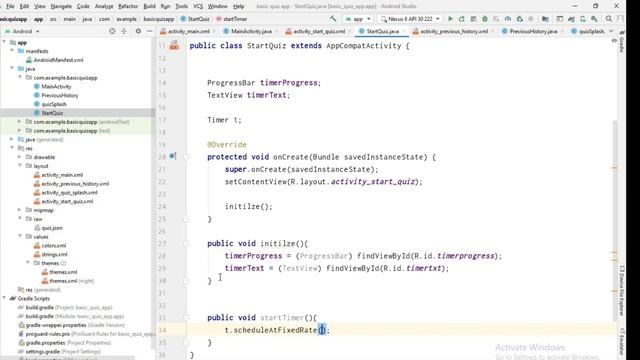This screenshot has width=640, height=360.
Task: Collapse the java folder in project tree
Action: pos(12,69)
